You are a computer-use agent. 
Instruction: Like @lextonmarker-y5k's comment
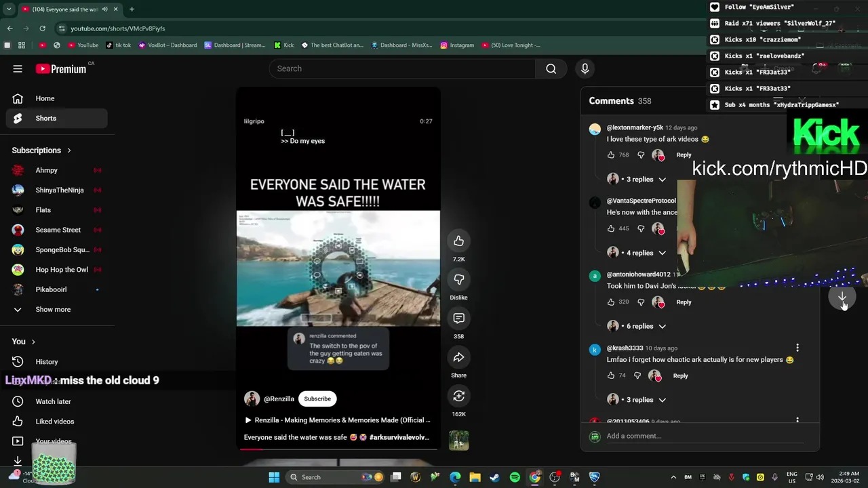611,155
